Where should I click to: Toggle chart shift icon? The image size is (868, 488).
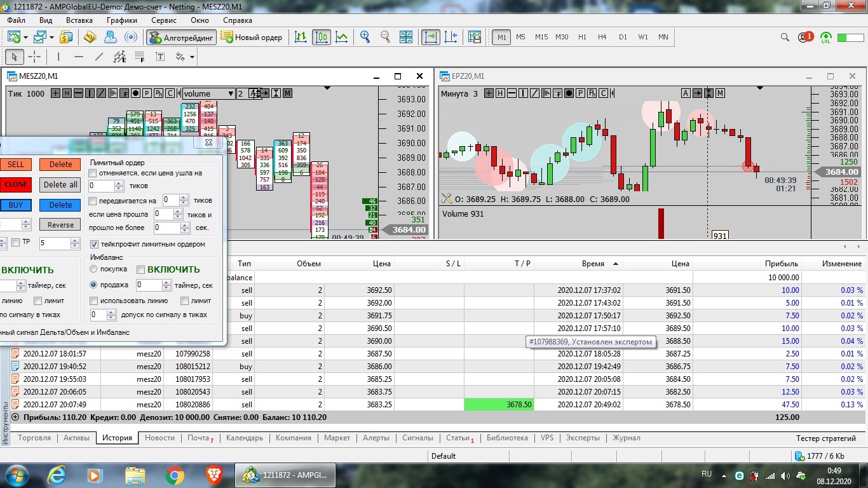(451, 37)
